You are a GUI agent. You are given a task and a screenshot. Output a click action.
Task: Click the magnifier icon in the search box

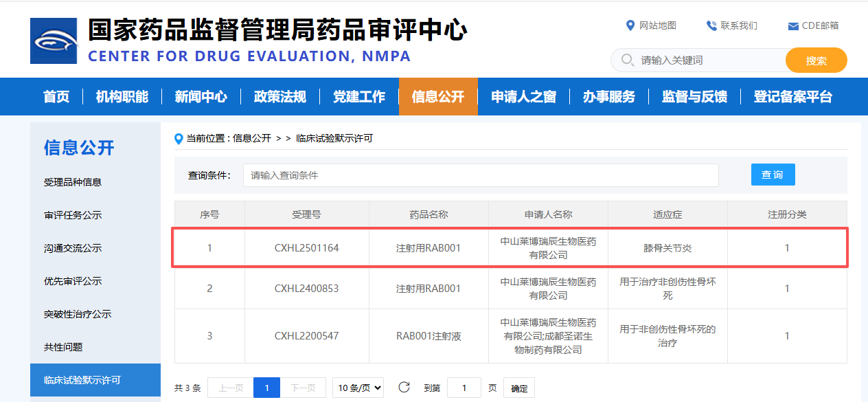click(627, 60)
